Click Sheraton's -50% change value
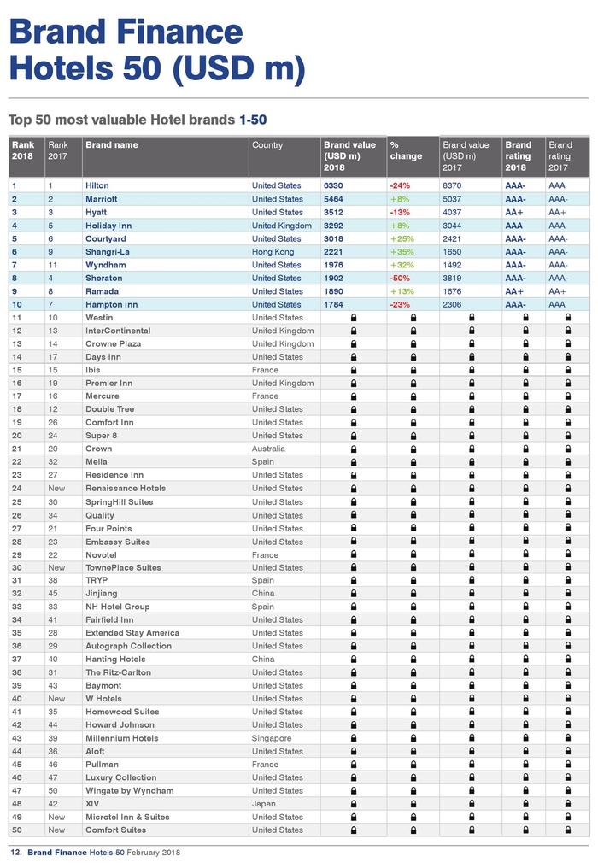This screenshot has width=598, height=868. [x=400, y=279]
